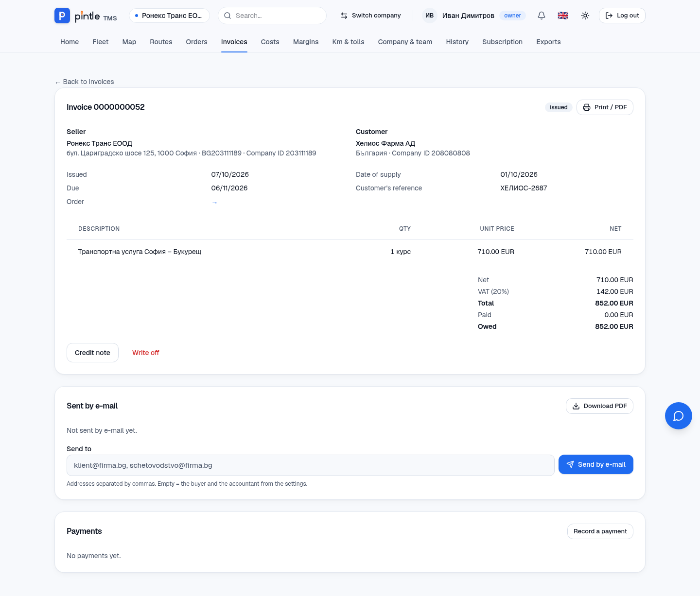The height and width of the screenshot is (596, 700).
Task: Click the issued date 07/10/2026
Action: [x=230, y=174]
